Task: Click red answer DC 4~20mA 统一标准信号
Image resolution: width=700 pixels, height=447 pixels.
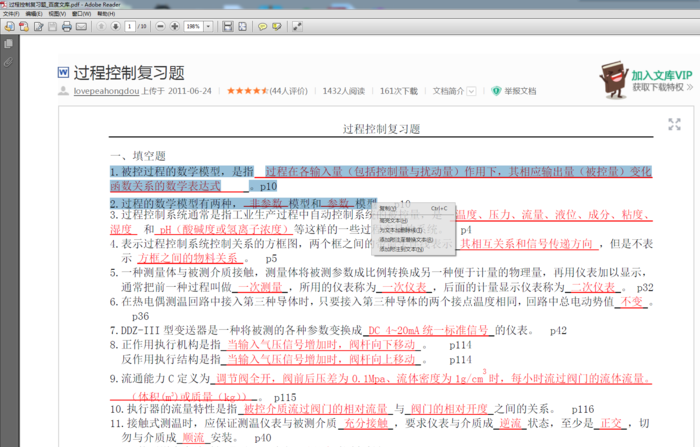Action: coord(428,330)
